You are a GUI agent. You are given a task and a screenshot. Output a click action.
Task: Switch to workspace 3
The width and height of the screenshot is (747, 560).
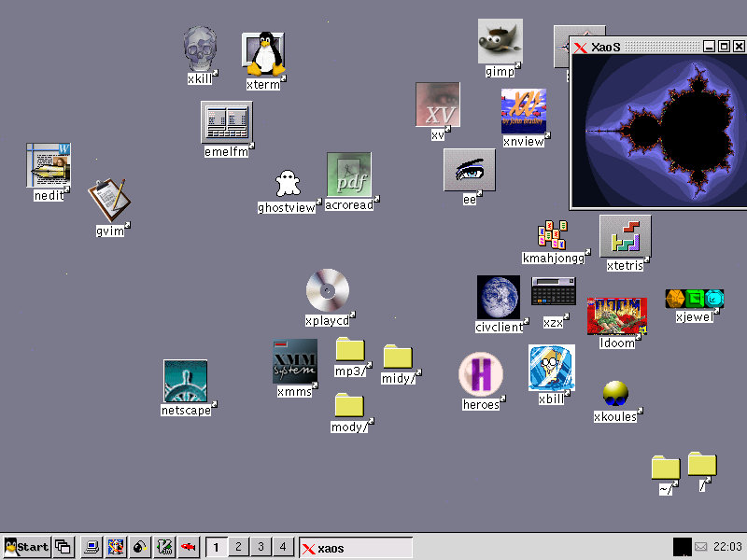pos(261,547)
